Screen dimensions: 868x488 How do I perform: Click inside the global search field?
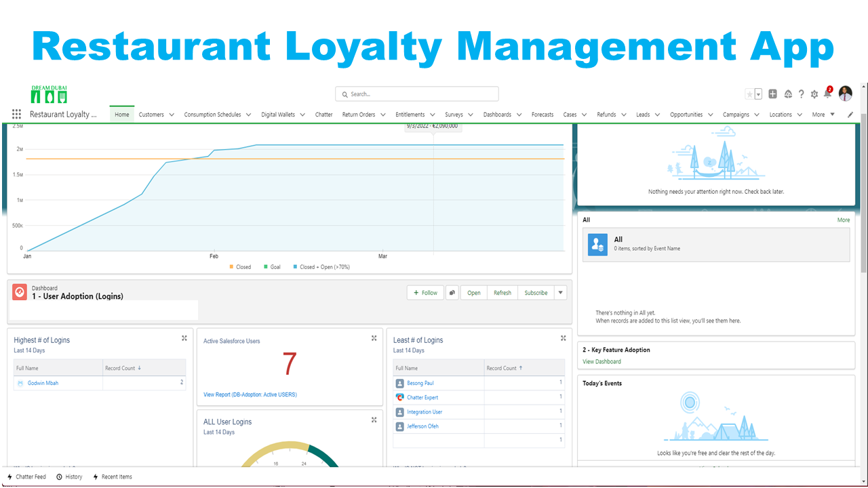[417, 94]
